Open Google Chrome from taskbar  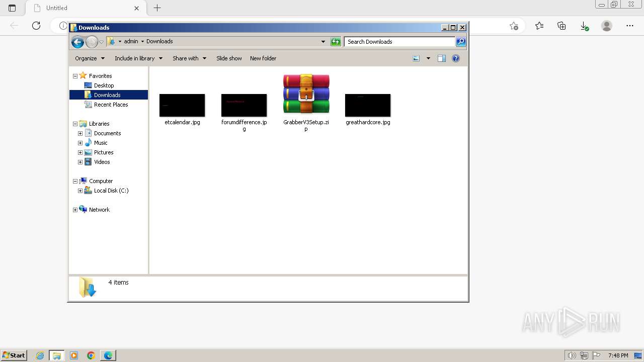coord(91,355)
